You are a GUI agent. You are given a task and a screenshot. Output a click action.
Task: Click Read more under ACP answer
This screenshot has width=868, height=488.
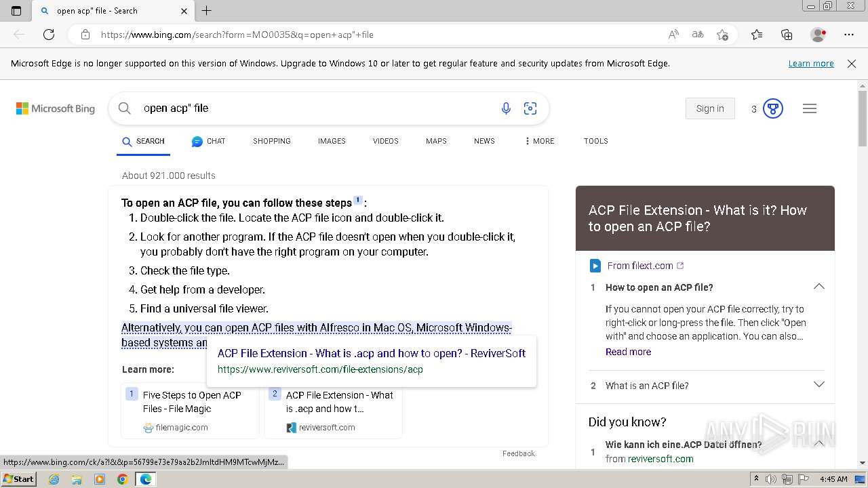point(628,352)
